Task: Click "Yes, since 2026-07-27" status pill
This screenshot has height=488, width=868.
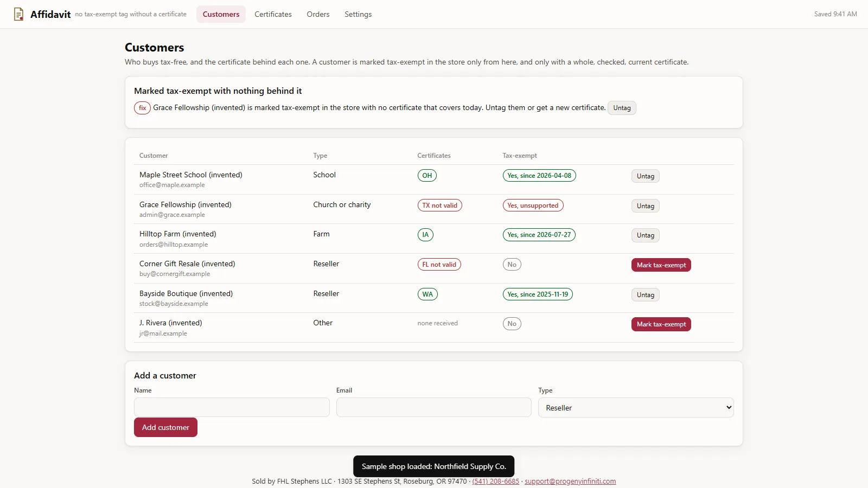Action: pos(539,235)
